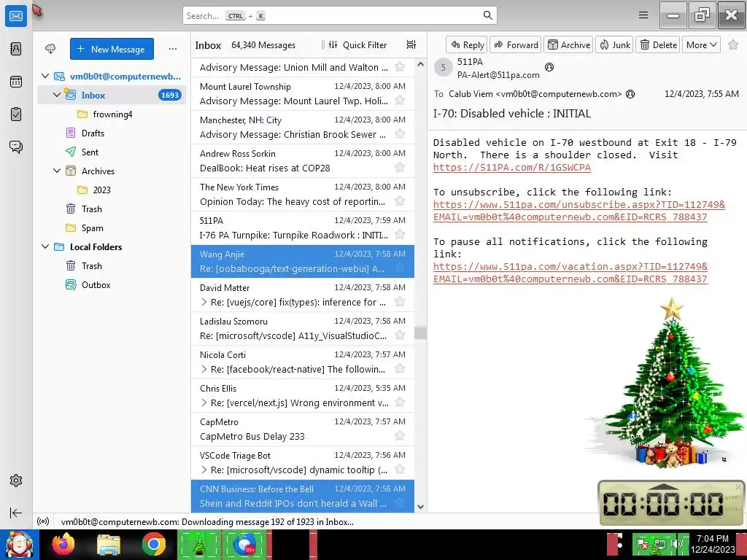Click the Thunderbird taskbar icon
The width and height of the screenshot is (747, 560).
pos(245,544)
